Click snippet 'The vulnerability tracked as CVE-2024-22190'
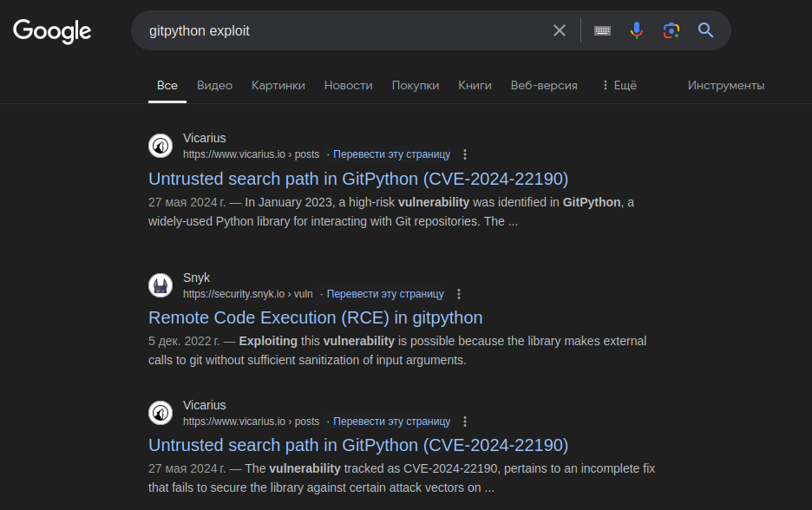The height and width of the screenshot is (510, 812). 402,478
